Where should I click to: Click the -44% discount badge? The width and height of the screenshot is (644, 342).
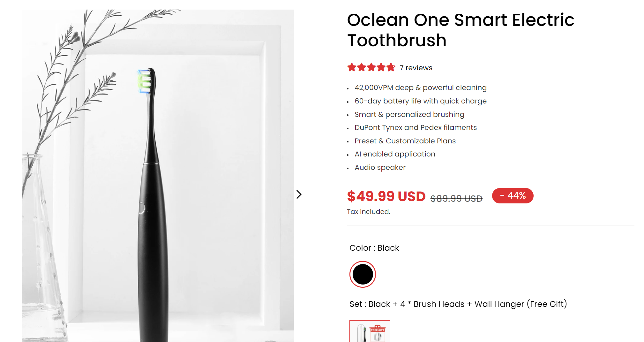[x=513, y=196]
